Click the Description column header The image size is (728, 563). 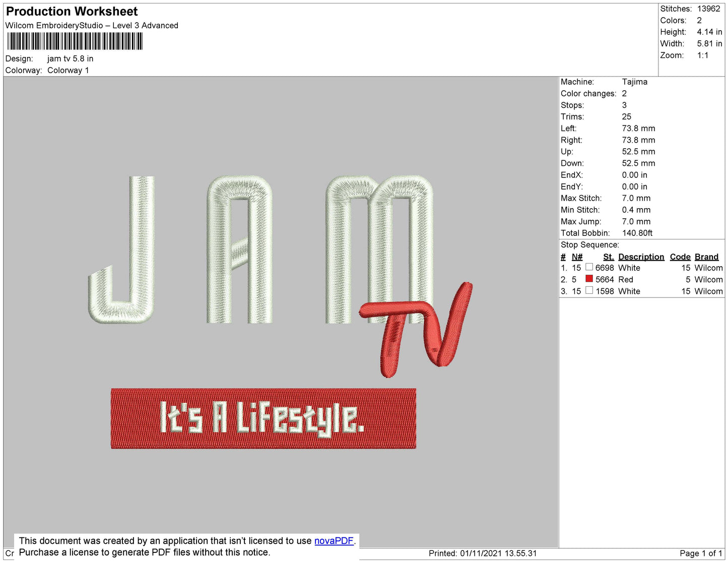641,257
